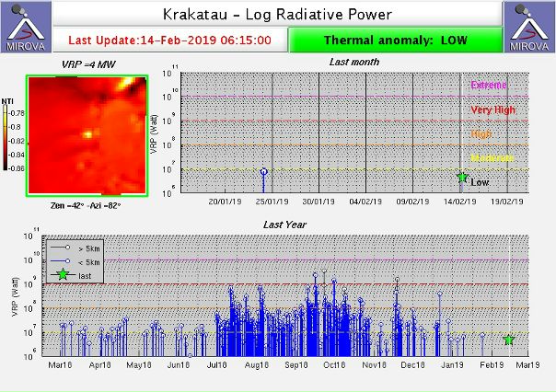The width and height of the screenshot is (556, 392).
Task: Click the 'Last Year' chart heading
Action: (x=284, y=224)
